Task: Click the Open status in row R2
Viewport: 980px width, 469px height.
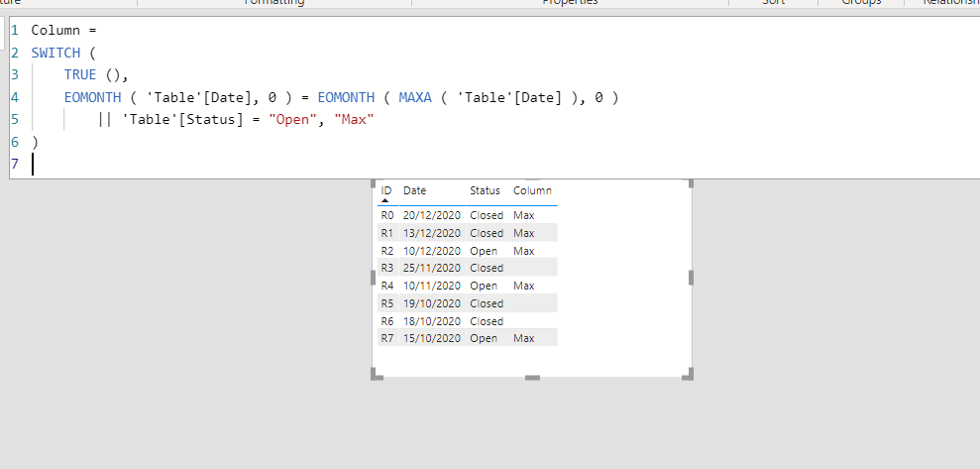Action: coord(484,251)
